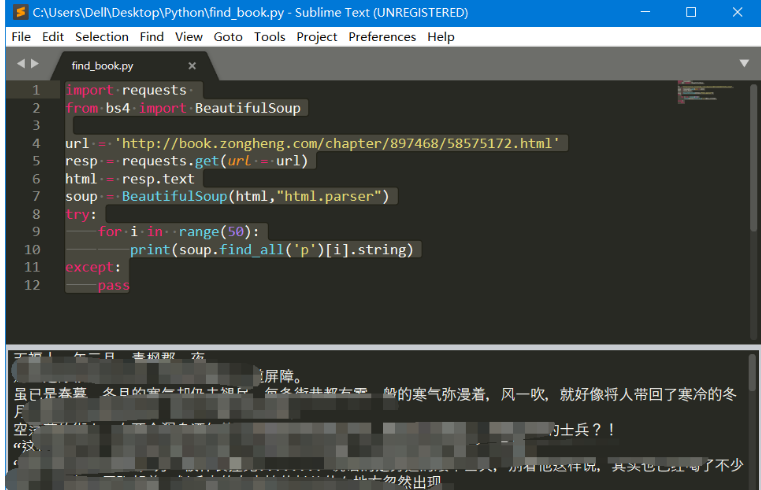Image resolution: width=761 pixels, height=490 pixels.
Task: Go to next tab with right arrow
Action: coord(34,64)
